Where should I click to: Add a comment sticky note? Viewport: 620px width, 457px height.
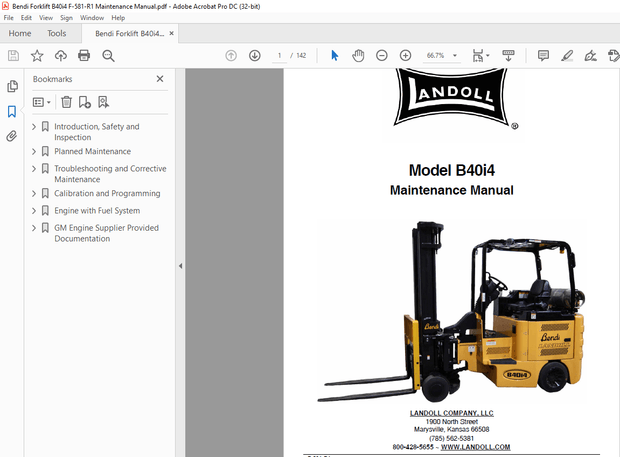(543, 56)
